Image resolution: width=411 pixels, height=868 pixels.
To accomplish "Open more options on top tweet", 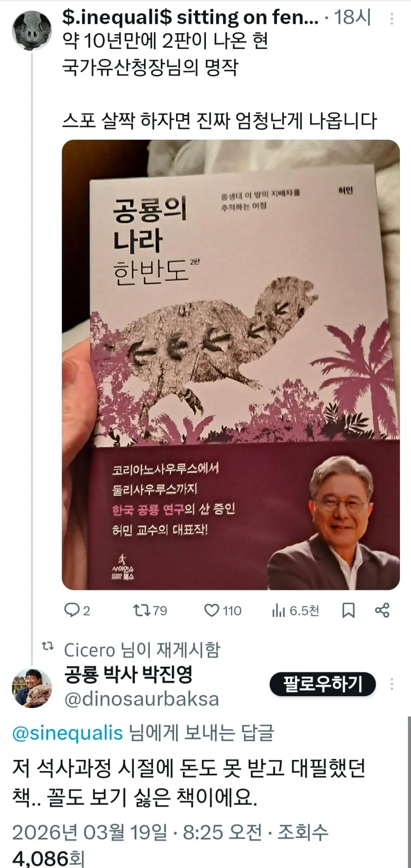I will 391,18.
